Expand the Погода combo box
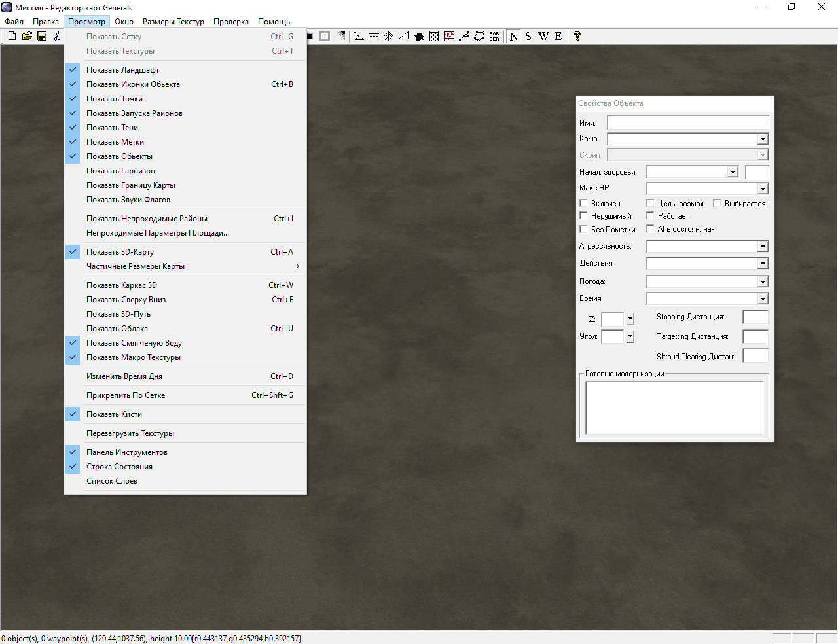 [763, 282]
